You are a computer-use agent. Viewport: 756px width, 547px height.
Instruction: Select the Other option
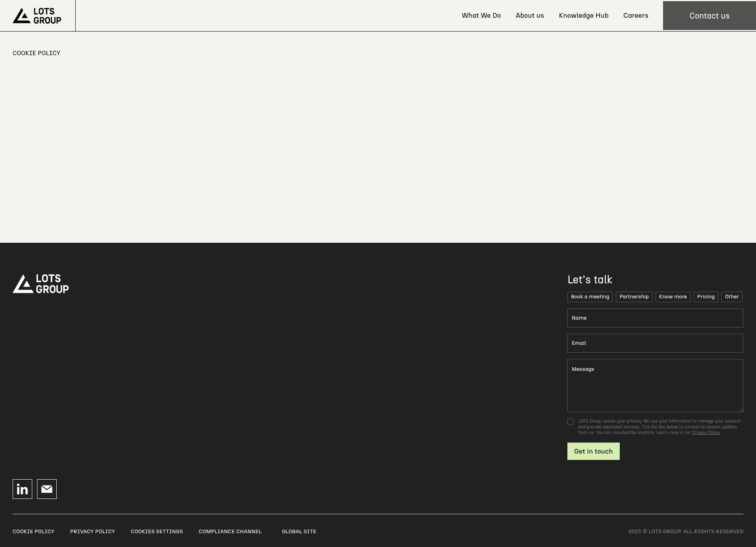click(x=732, y=297)
